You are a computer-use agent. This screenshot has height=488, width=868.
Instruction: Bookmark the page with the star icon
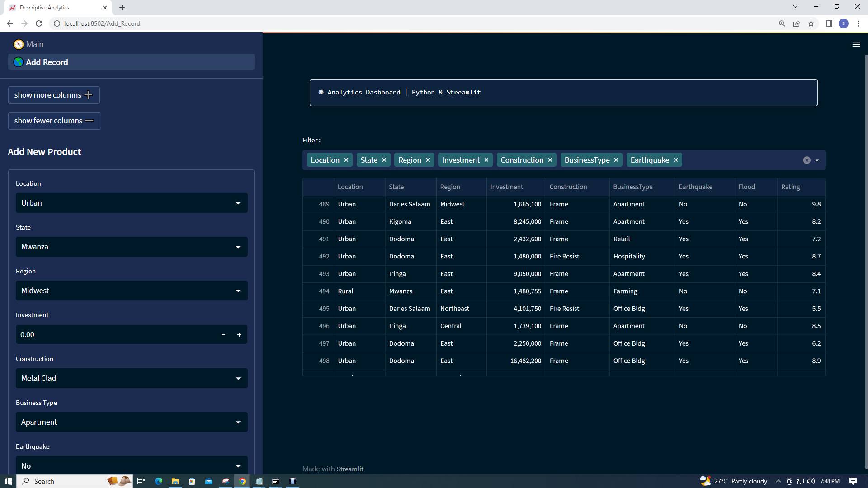[811, 23]
